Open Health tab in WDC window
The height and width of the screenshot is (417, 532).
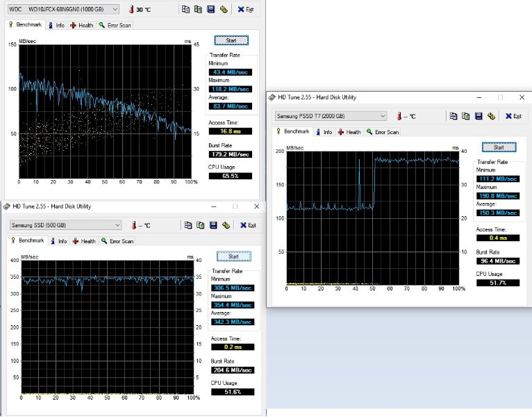pos(82,25)
